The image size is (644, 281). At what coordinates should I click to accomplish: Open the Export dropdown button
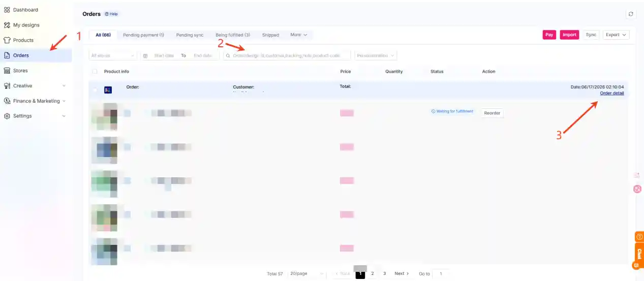coord(616,35)
